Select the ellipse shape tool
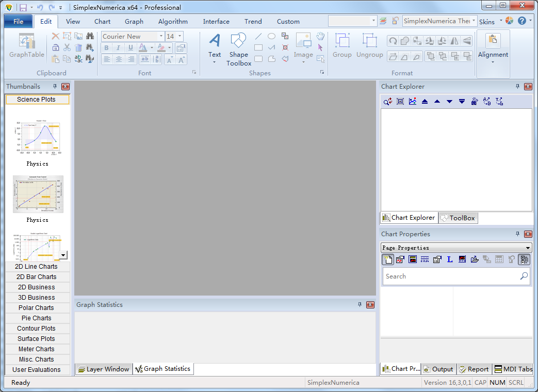Image resolution: width=538 pixels, height=392 pixels. 271,36
